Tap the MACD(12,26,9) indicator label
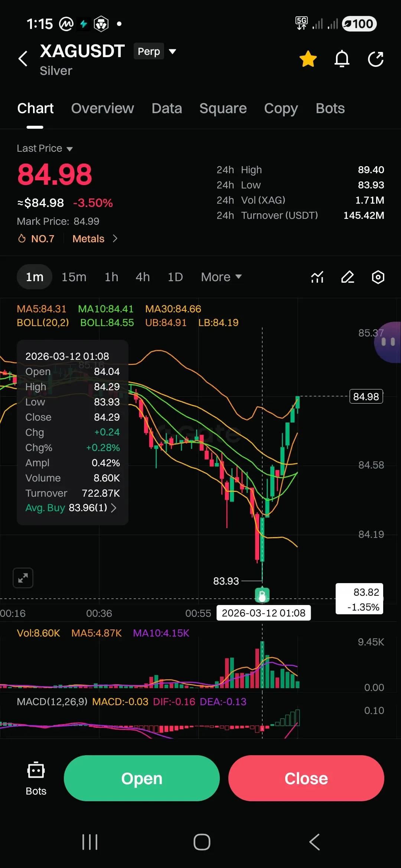The height and width of the screenshot is (868, 401). [x=52, y=701]
